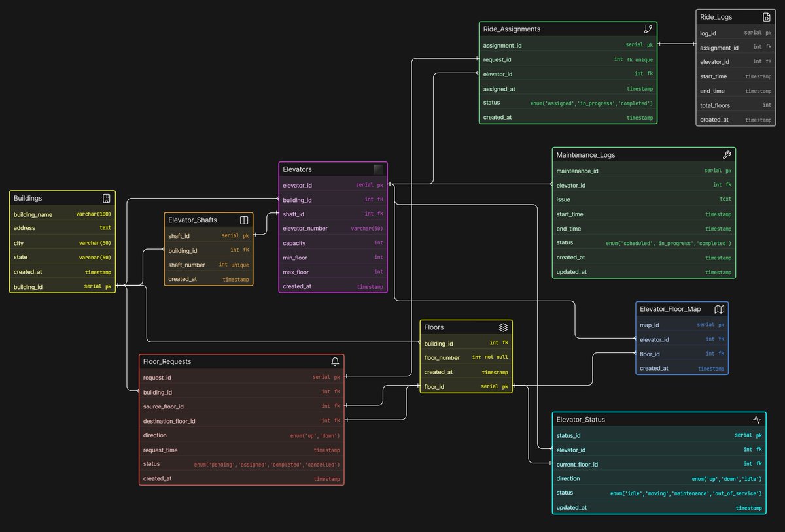Click the Maintenance_Logs wrench icon
This screenshot has width=785, height=532.
726,155
